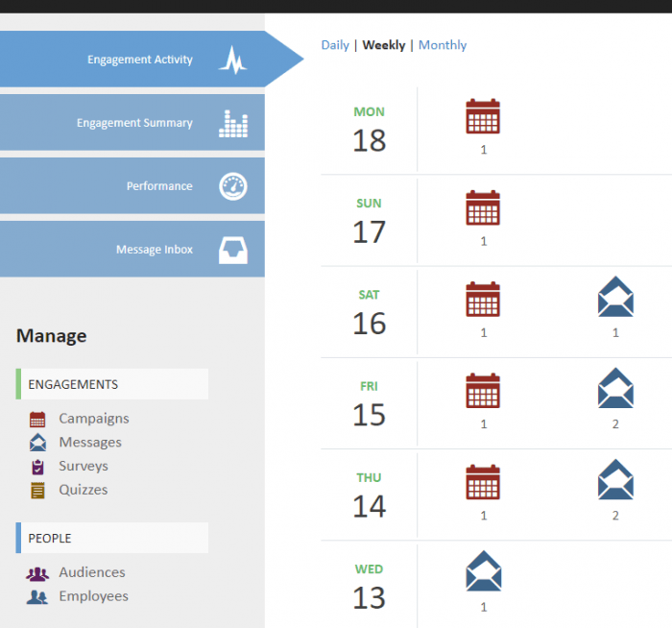The image size is (672, 628).
Task: Click the FRI 15 date label
Action: [x=369, y=404]
